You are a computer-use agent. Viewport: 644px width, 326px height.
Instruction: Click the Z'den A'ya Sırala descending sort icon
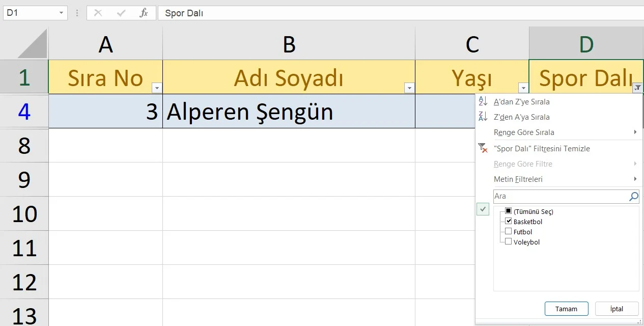[x=482, y=117]
